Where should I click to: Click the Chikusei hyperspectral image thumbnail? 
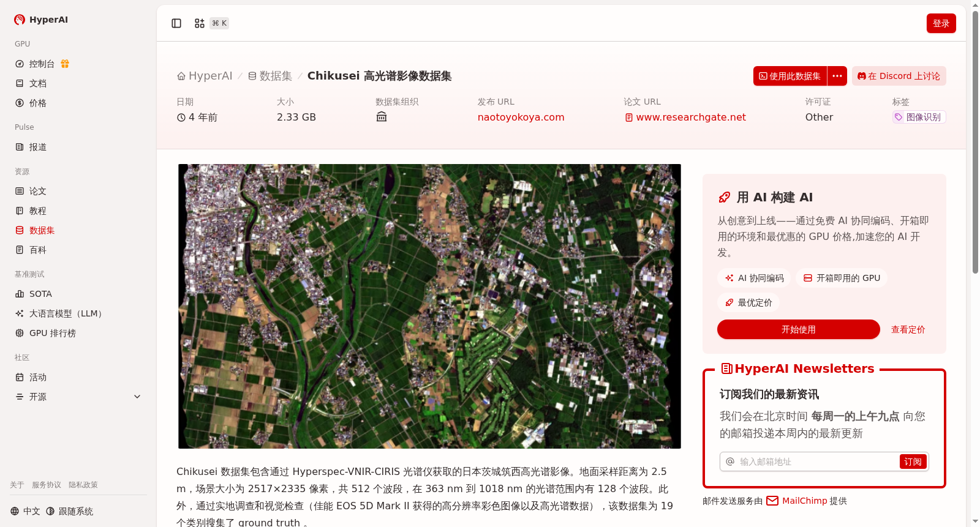click(429, 306)
